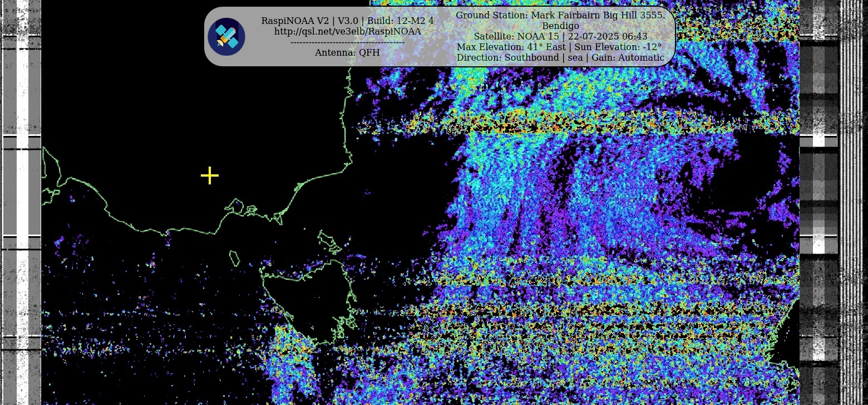
Task: Click the Satellite: NOAA 15 date line
Action: click(560, 36)
